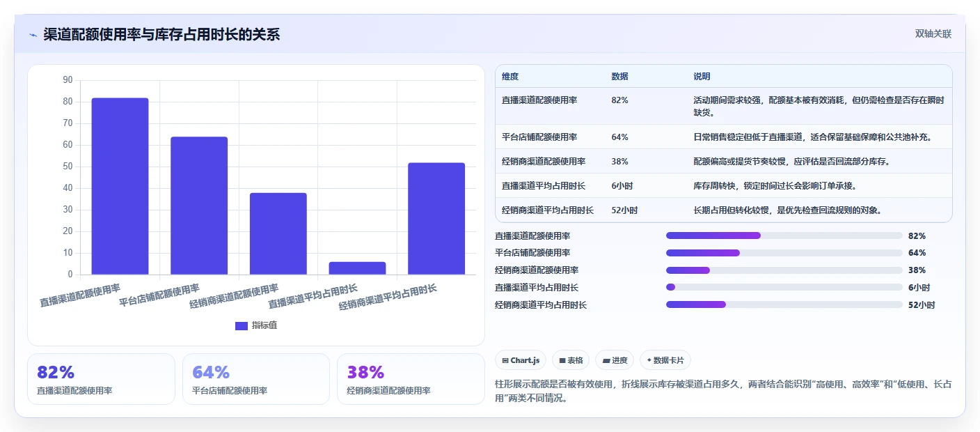Click the 经销商渠道平均占用时长 progress bar

coord(784,304)
